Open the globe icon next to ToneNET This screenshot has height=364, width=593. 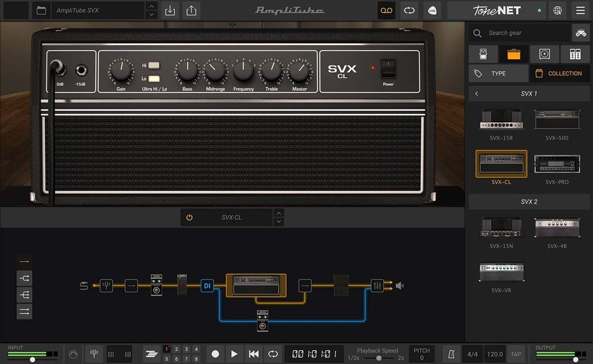(x=558, y=10)
